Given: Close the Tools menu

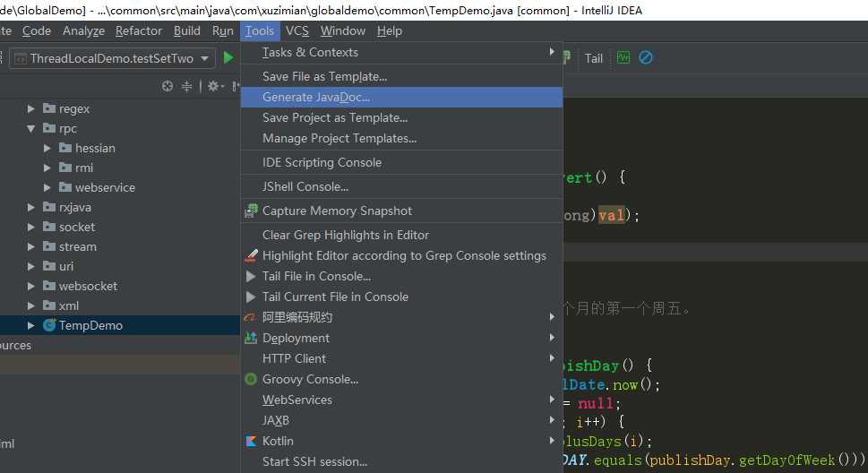Looking at the screenshot, I should coord(260,31).
